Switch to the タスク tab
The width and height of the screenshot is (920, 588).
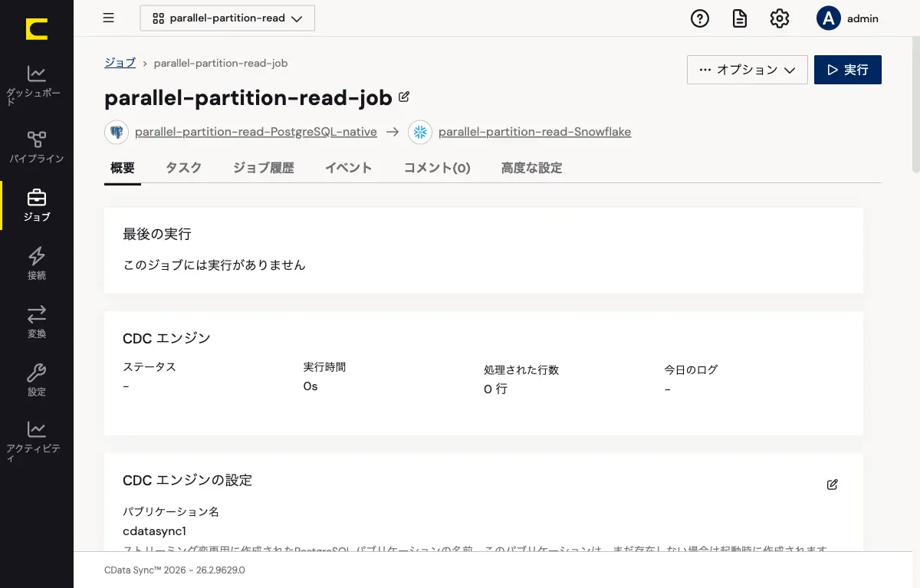[184, 168]
